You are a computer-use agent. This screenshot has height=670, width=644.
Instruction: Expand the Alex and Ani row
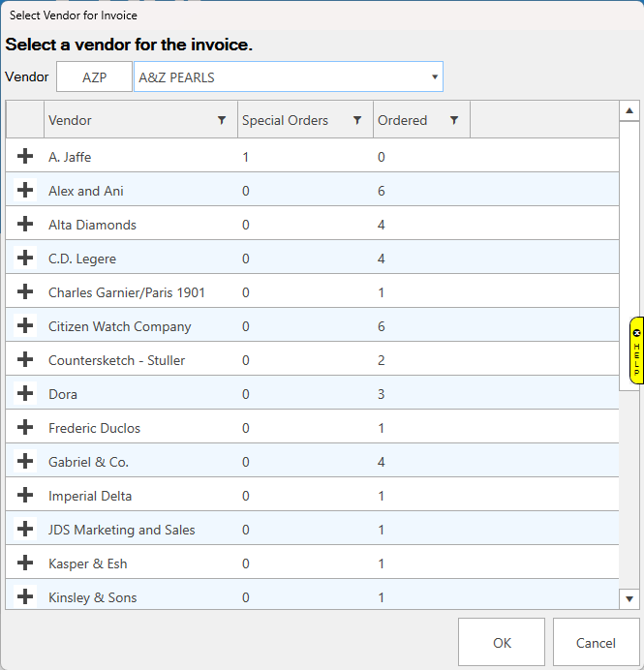click(x=25, y=190)
